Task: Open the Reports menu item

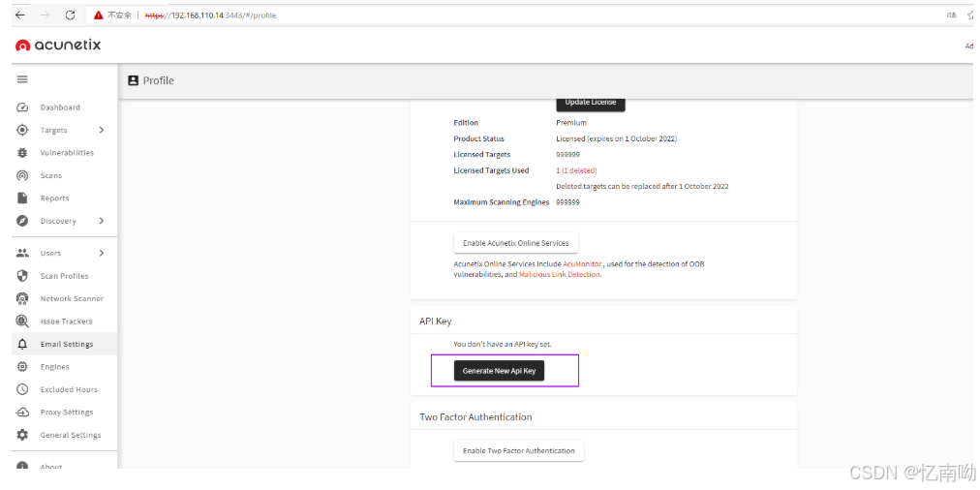Action: click(64, 199)
